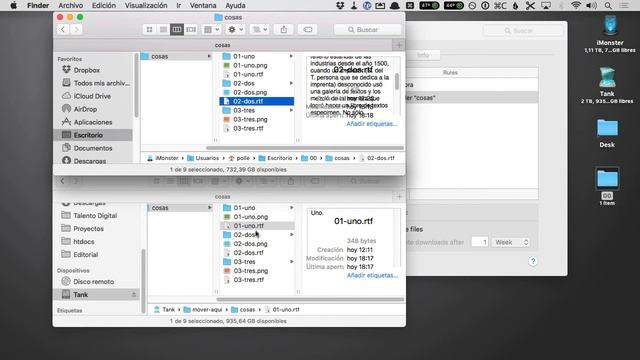
Task: Open the Visualización menu
Action: point(146,5)
